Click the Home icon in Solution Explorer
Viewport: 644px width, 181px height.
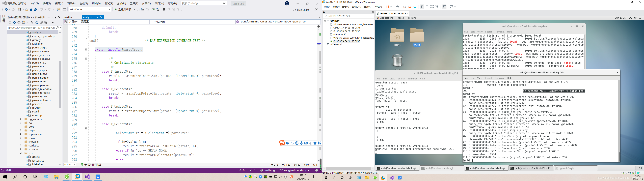(x=19, y=22)
